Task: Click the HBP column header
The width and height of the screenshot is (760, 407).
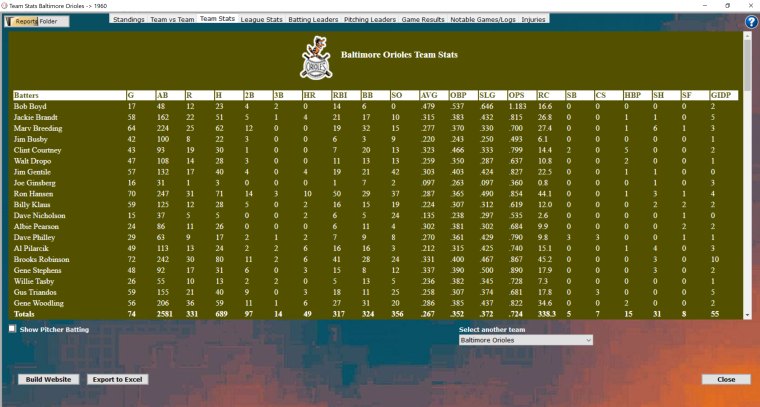Action: point(637,95)
